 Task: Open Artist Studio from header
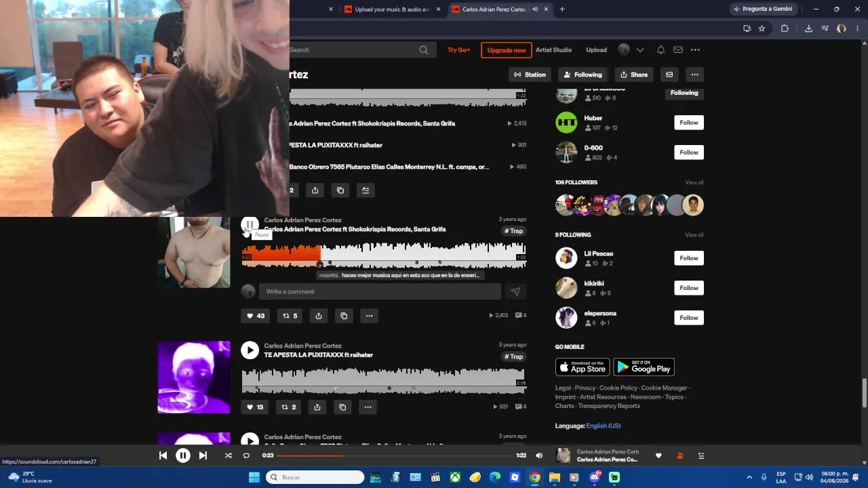click(553, 50)
